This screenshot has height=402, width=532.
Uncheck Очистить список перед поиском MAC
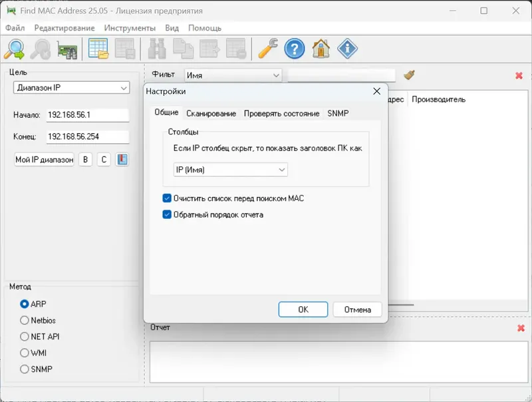point(167,198)
